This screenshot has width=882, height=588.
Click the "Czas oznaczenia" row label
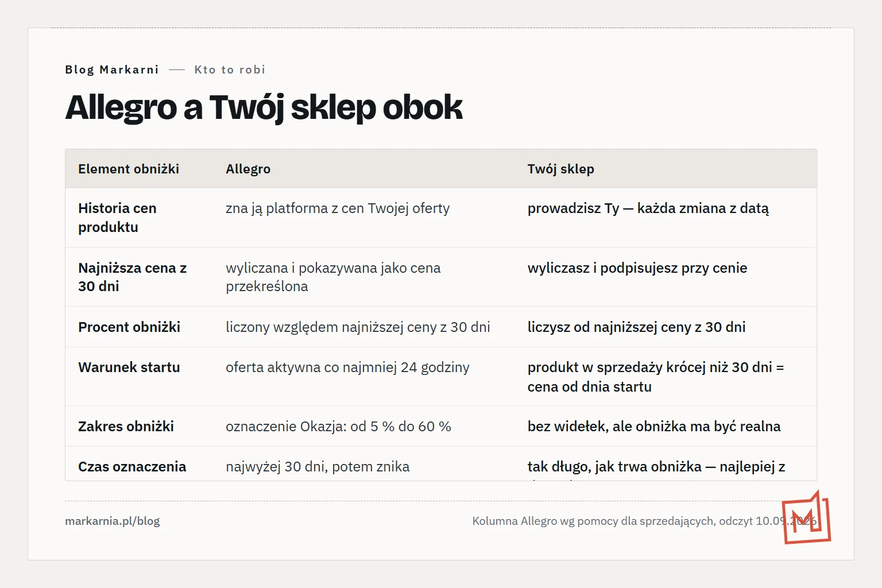[x=132, y=466]
